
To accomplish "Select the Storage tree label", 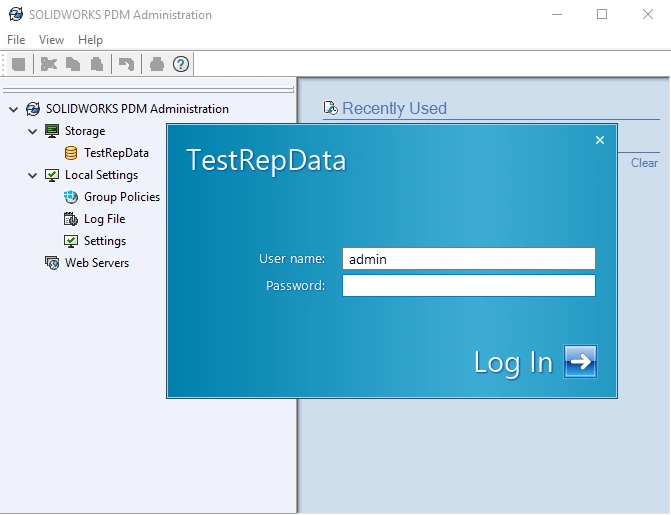I will (85, 131).
